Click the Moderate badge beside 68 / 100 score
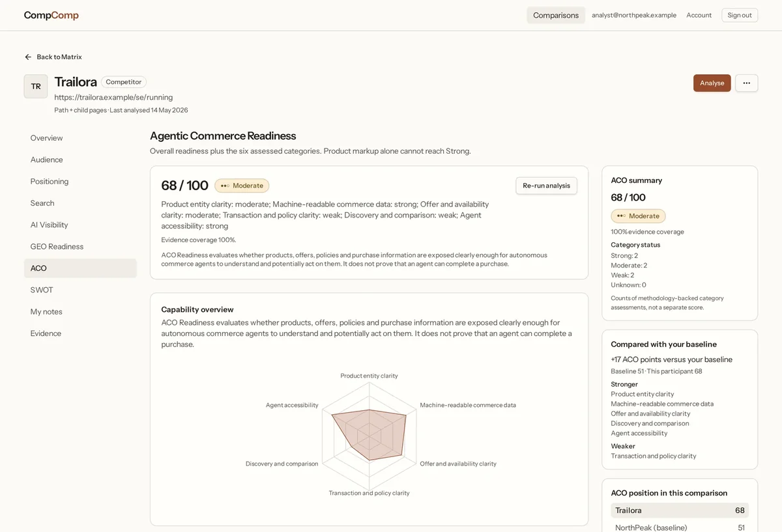 point(242,186)
